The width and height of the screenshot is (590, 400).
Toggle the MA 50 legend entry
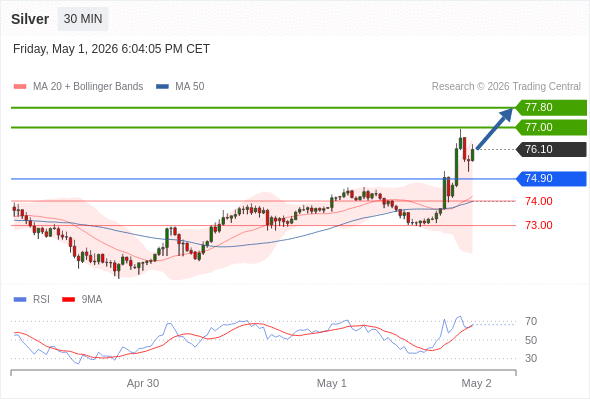point(180,87)
